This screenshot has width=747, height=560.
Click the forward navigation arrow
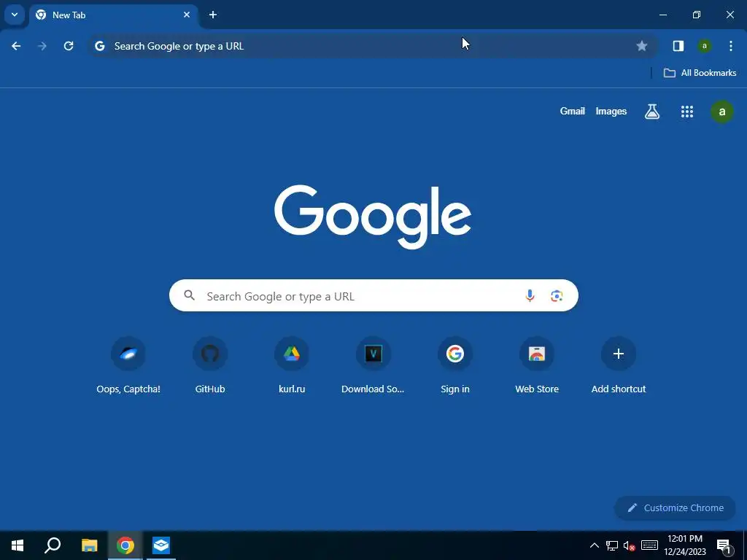[x=42, y=46]
